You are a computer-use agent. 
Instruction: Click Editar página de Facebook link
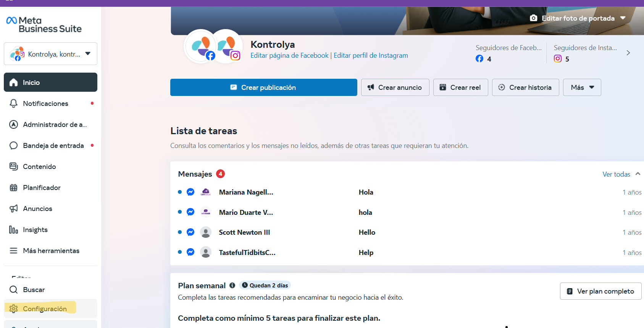[289, 55]
